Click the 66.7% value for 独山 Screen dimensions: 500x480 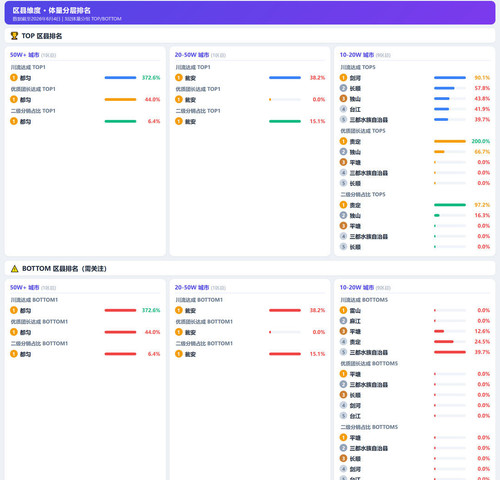click(x=482, y=152)
